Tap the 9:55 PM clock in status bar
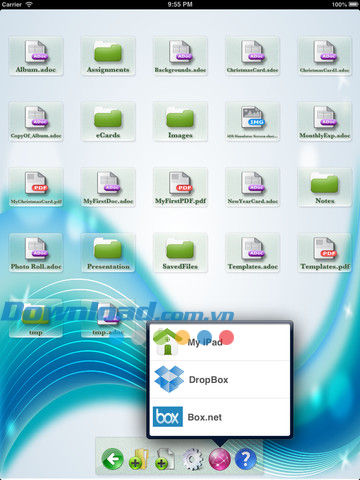 pyautogui.click(x=180, y=5)
